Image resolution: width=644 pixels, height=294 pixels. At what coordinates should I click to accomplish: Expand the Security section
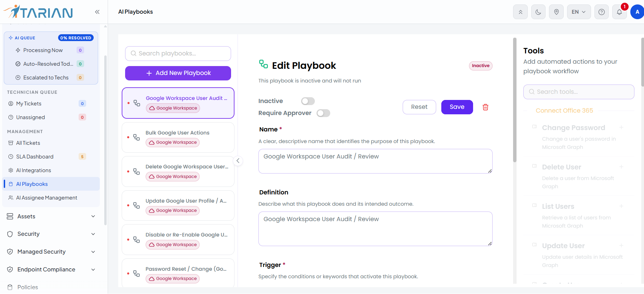tap(51, 234)
